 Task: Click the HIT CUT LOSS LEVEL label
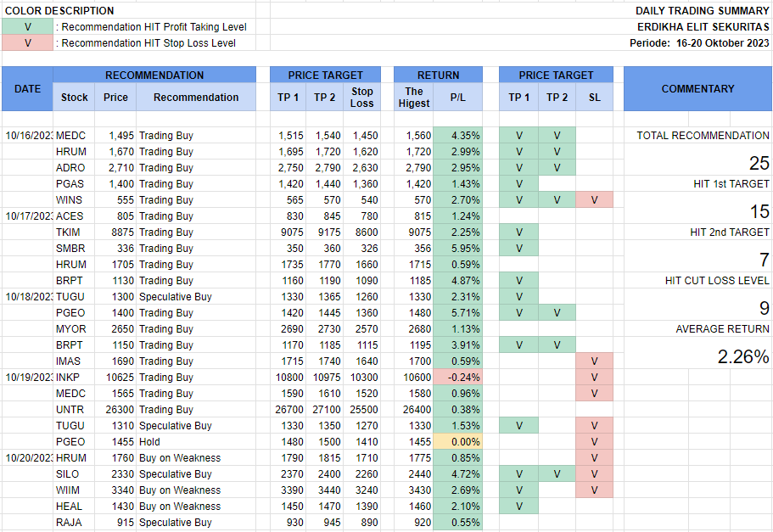click(717, 281)
